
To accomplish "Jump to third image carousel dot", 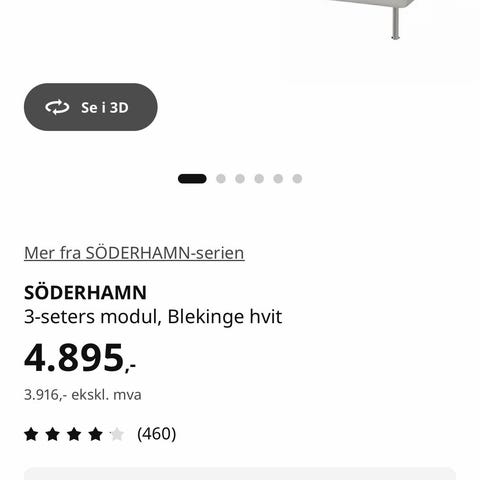I will (240, 179).
